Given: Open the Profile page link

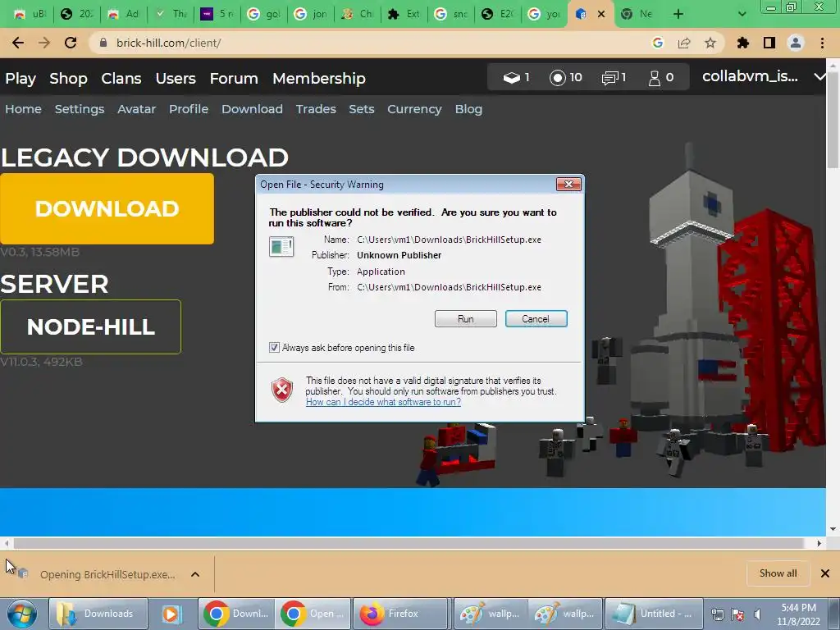Looking at the screenshot, I should tap(189, 109).
